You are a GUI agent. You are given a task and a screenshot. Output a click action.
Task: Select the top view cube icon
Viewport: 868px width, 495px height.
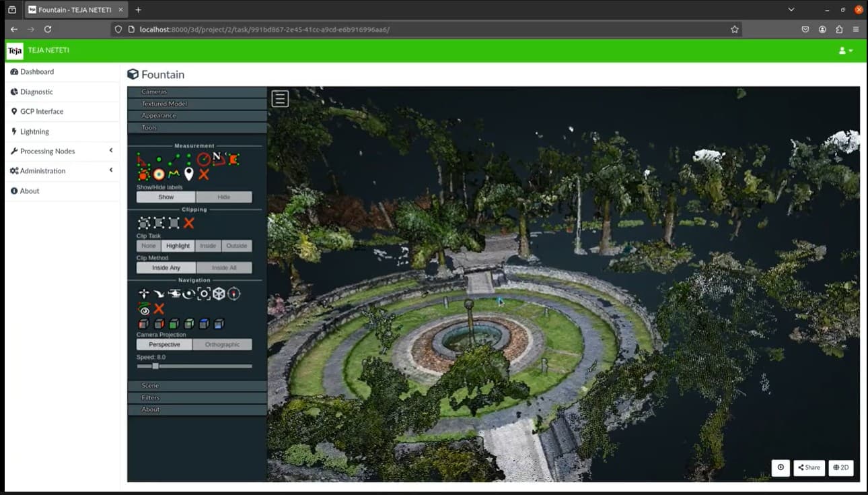coord(204,323)
